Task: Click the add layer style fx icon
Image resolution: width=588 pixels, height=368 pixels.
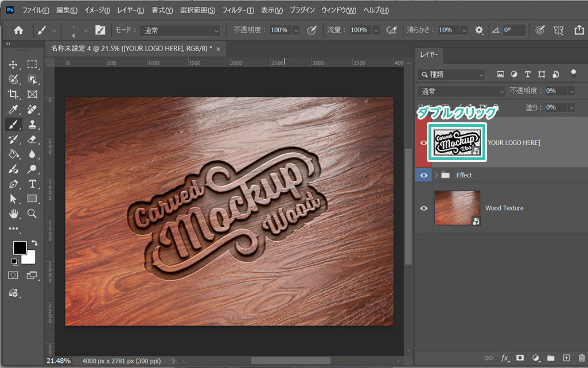Action: [x=505, y=358]
